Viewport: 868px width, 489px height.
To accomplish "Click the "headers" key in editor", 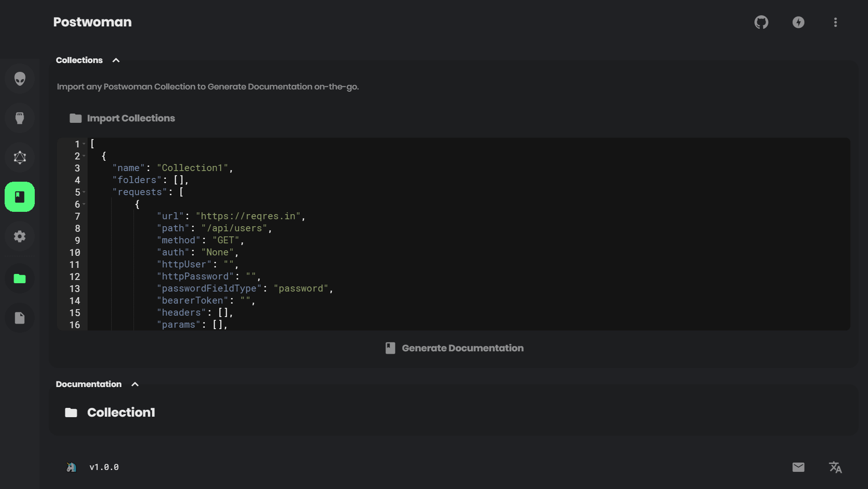I will click(181, 312).
